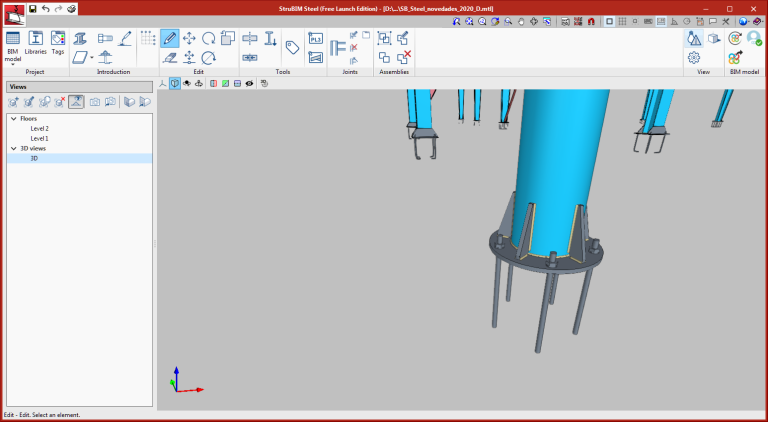Click the Tags label icon in Tools
The height and width of the screenshot is (422, 768).
tap(292, 47)
